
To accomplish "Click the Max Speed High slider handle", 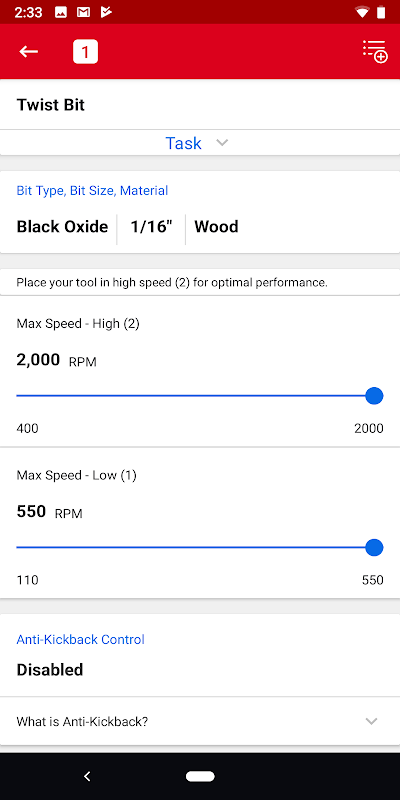I will (374, 396).
